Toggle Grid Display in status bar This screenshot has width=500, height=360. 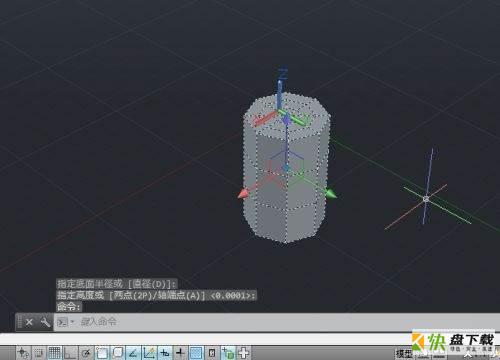[x=54, y=353]
